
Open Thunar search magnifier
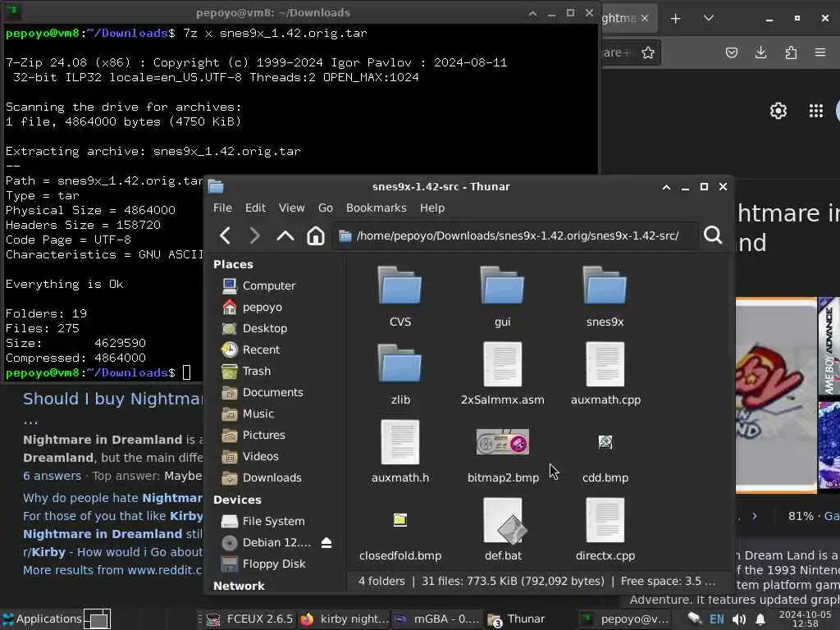coord(713,235)
